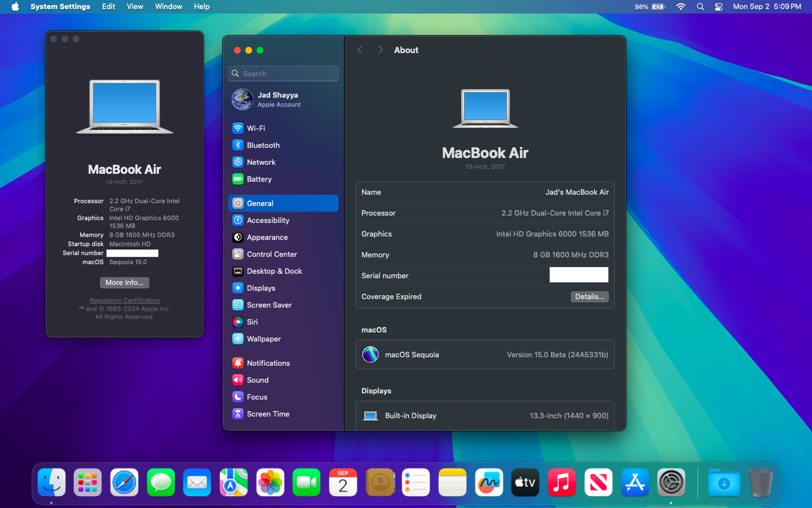The image size is (812, 508).
Task: Open Jad Shayya Apple Account
Action: tap(283, 99)
